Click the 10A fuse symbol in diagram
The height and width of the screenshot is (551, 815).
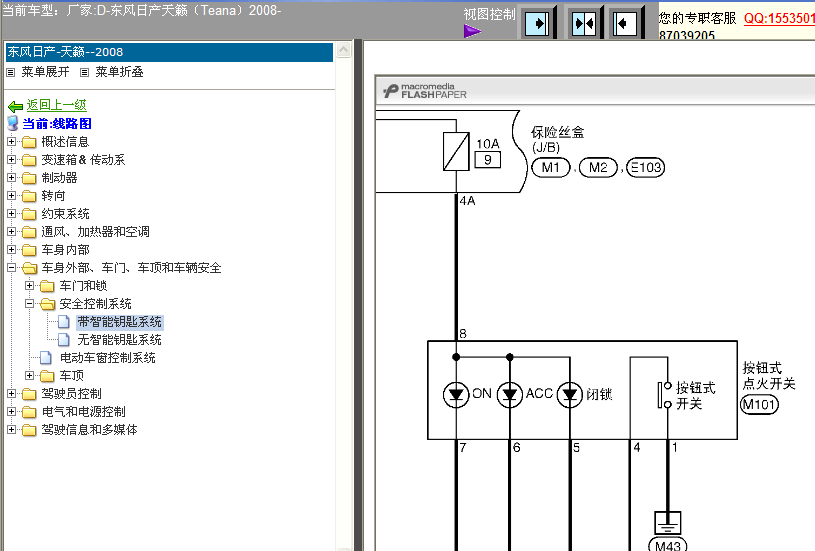(456, 151)
